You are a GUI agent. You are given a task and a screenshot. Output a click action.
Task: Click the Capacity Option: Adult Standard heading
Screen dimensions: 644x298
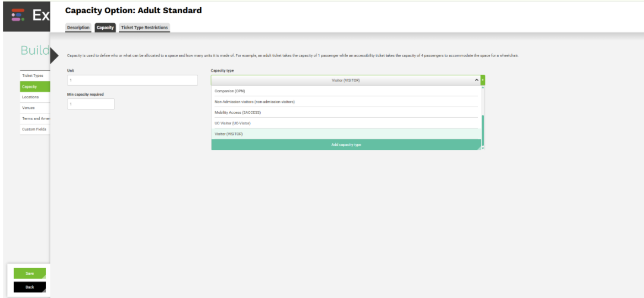(x=134, y=11)
